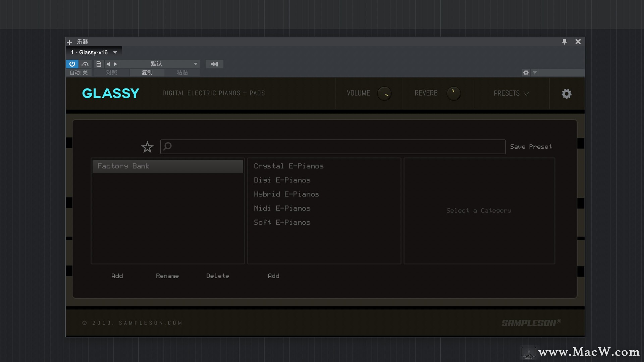Go to next preset with right arrow
The height and width of the screenshot is (362, 644).
[x=115, y=64]
